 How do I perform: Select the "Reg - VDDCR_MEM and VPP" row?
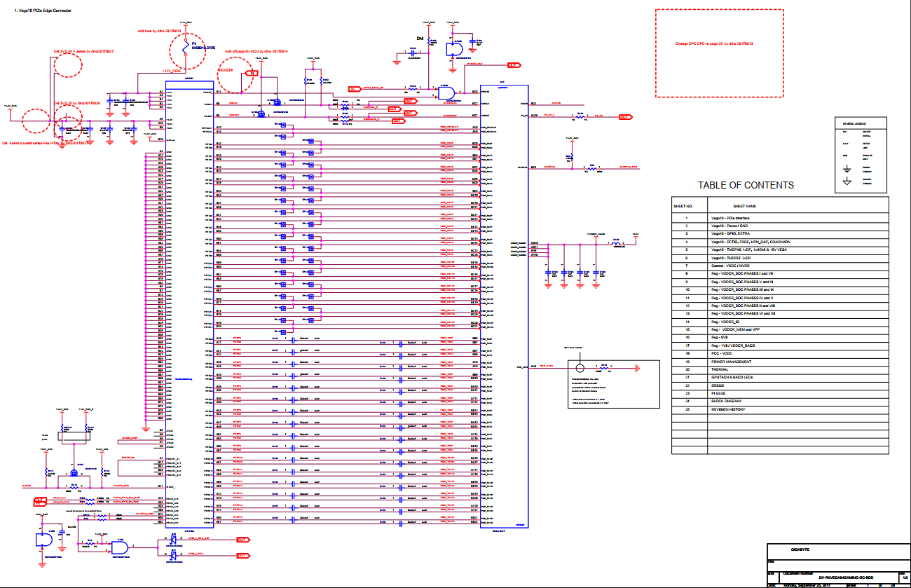[x=780, y=329]
